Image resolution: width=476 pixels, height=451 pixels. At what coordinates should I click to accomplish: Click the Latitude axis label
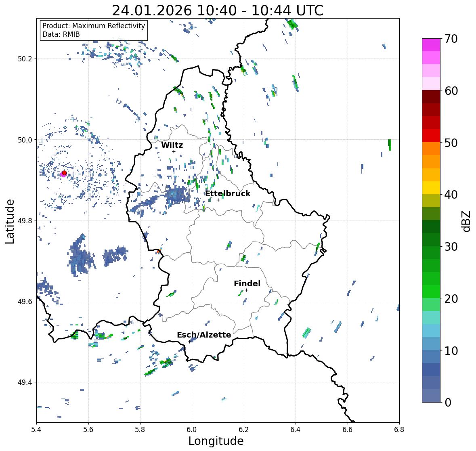[10, 222]
